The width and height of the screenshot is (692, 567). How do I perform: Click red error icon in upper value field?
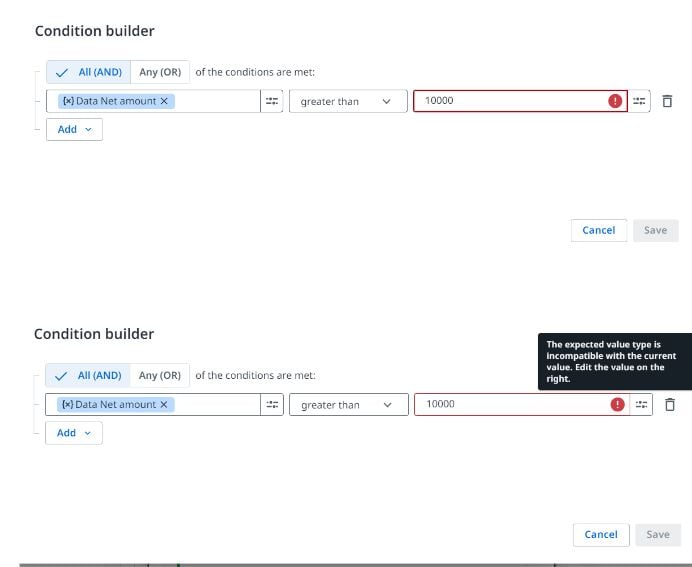[615, 101]
